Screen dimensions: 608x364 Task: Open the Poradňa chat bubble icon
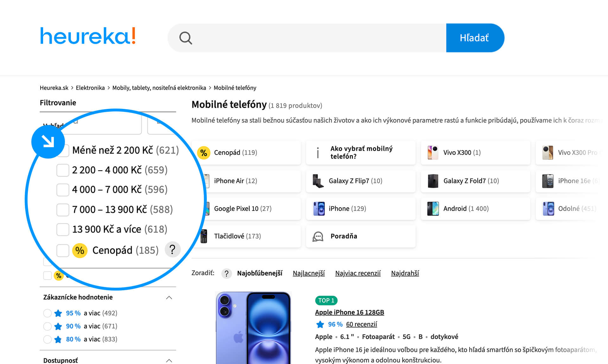point(318,236)
